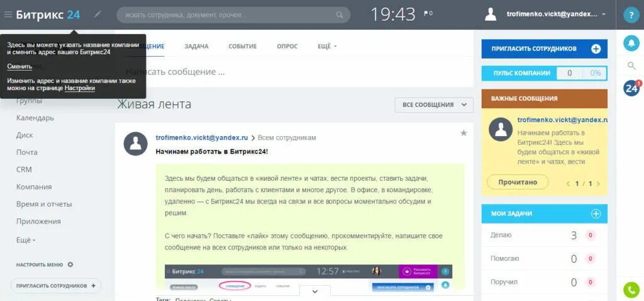
Task: Click the red counter badge for Поручил
Action: click(590, 283)
